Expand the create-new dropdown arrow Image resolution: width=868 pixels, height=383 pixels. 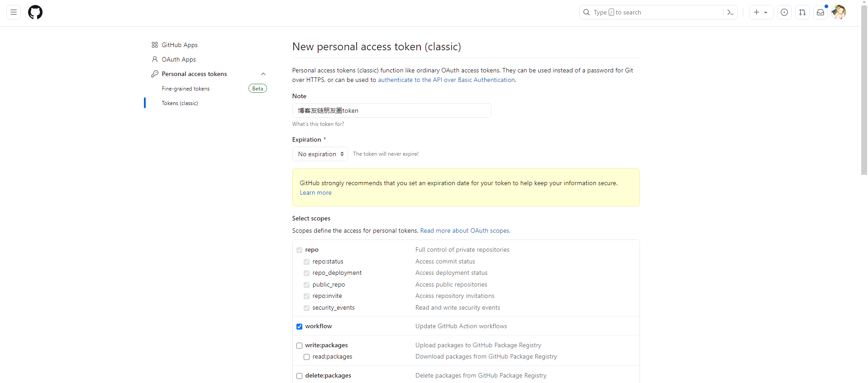(x=766, y=12)
